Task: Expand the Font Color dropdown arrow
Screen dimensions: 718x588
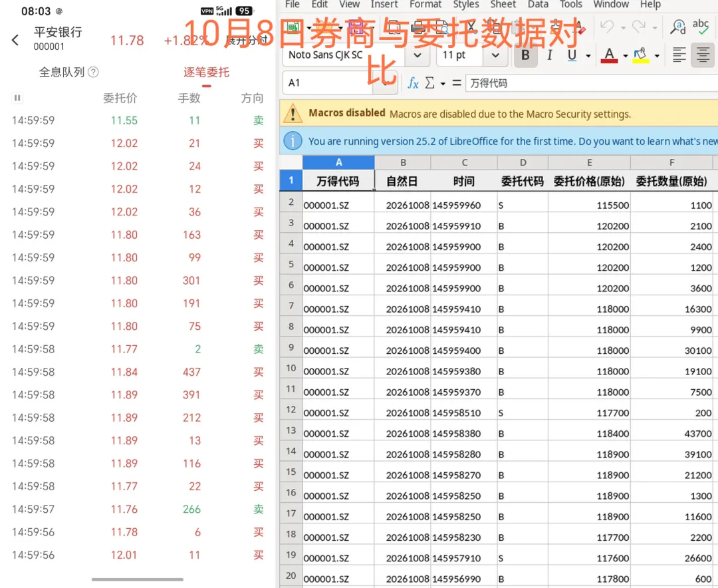Action: pos(626,56)
